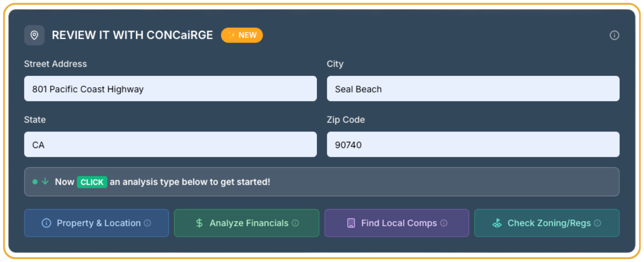Open the info icon at top right of panel
Screen dimensions: 644x262
[614, 35]
